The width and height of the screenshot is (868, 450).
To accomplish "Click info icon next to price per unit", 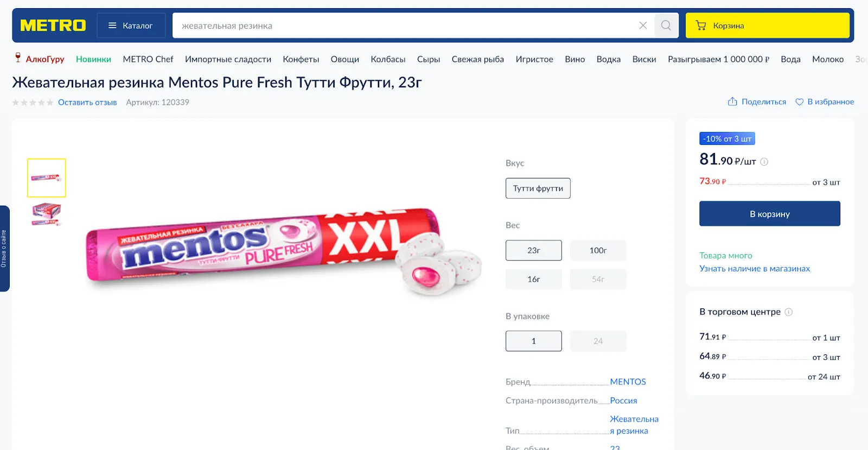I will (x=764, y=162).
